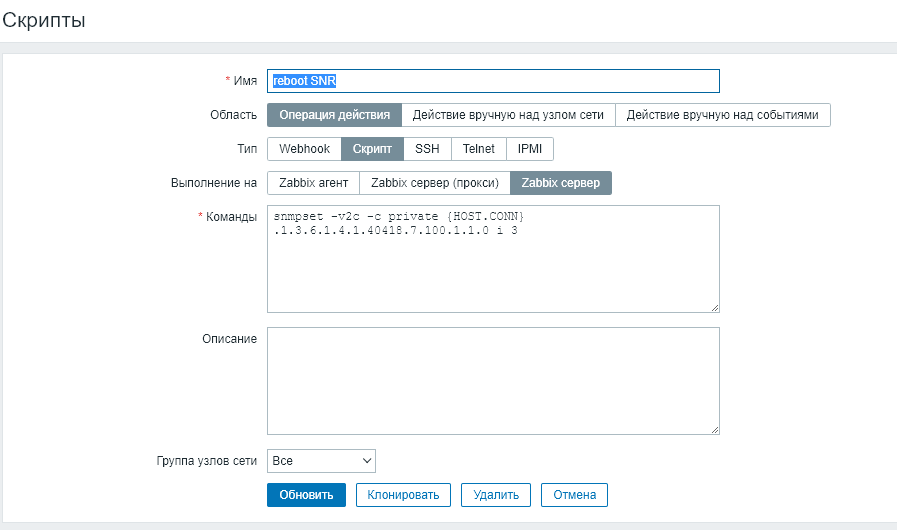
Task: Select Действие вручную над событиями scope
Action: [723, 115]
